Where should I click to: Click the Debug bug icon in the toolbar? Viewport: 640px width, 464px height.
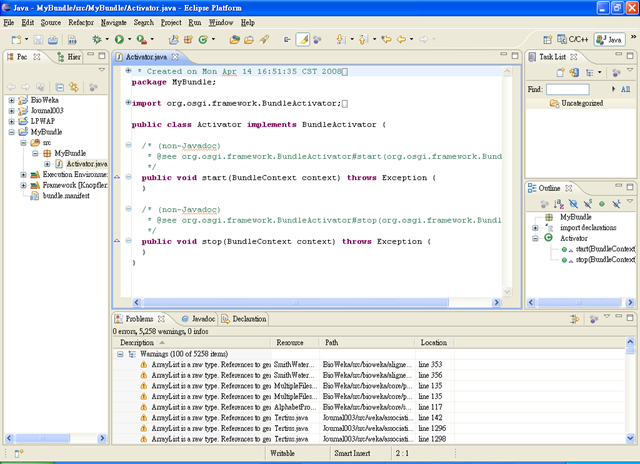point(98,39)
